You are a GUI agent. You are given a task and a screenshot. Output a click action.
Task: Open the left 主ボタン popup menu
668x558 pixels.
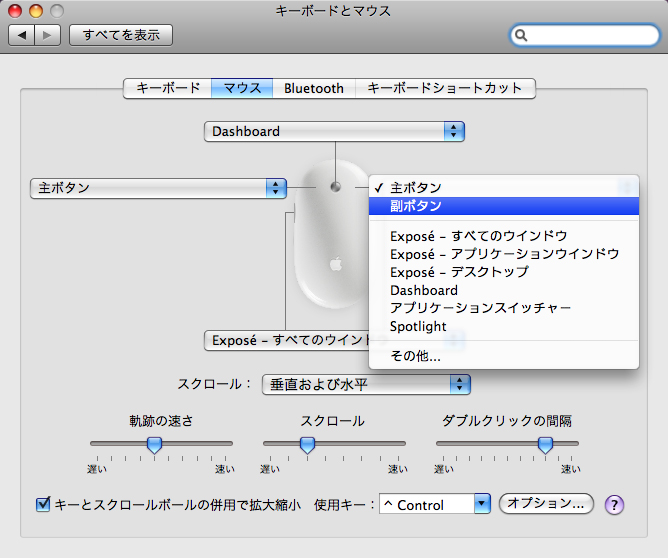pos(158,188)
